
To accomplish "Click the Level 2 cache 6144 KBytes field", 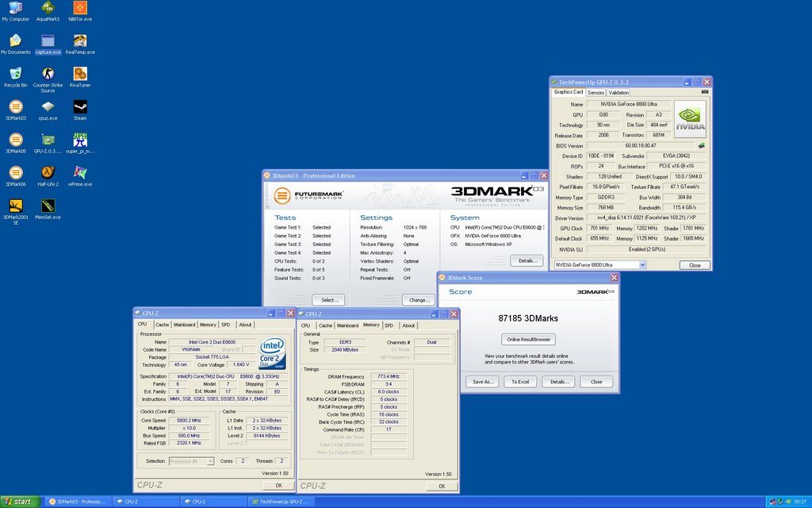I will 266,436.
